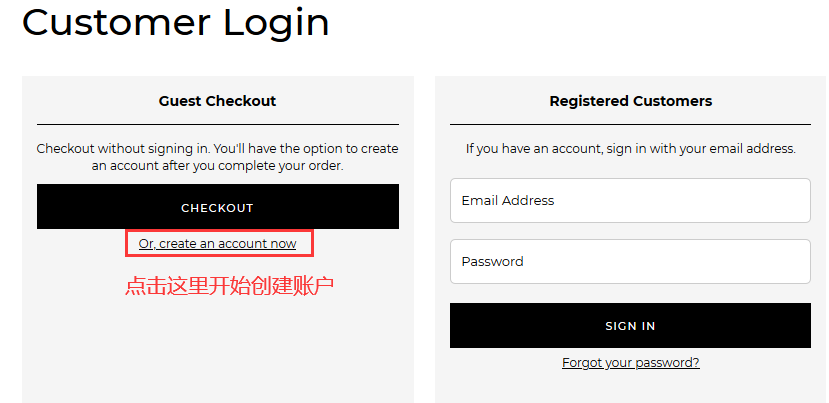Click the "Email Address" placeholder label
The height and width of the screenshot is (403, 829).
tap(507, 200)
